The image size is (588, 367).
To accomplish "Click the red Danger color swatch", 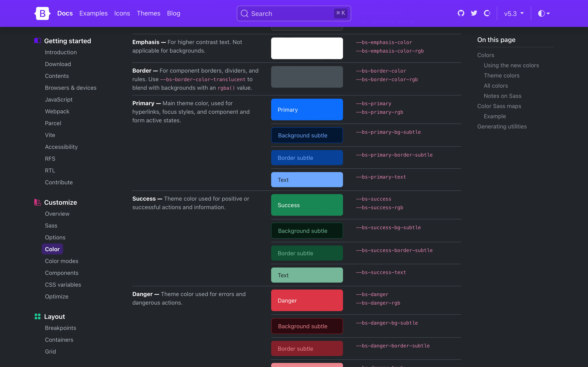I will 307,300.
